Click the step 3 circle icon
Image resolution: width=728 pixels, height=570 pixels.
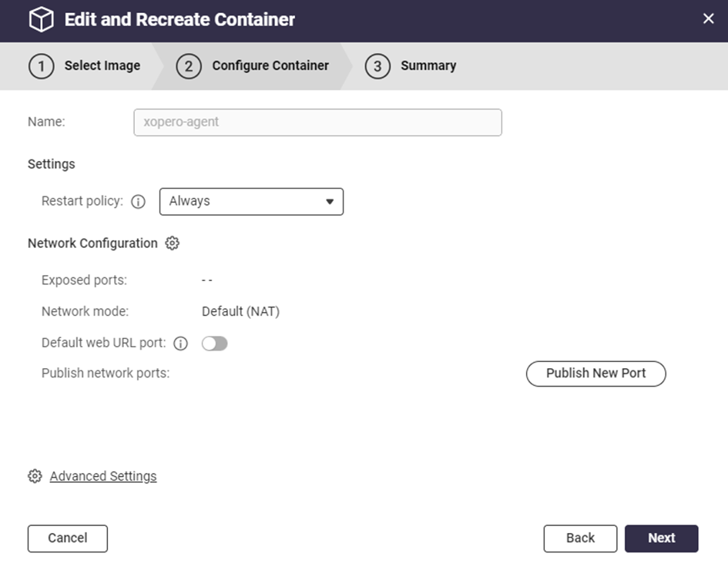(x=377, y=66)
